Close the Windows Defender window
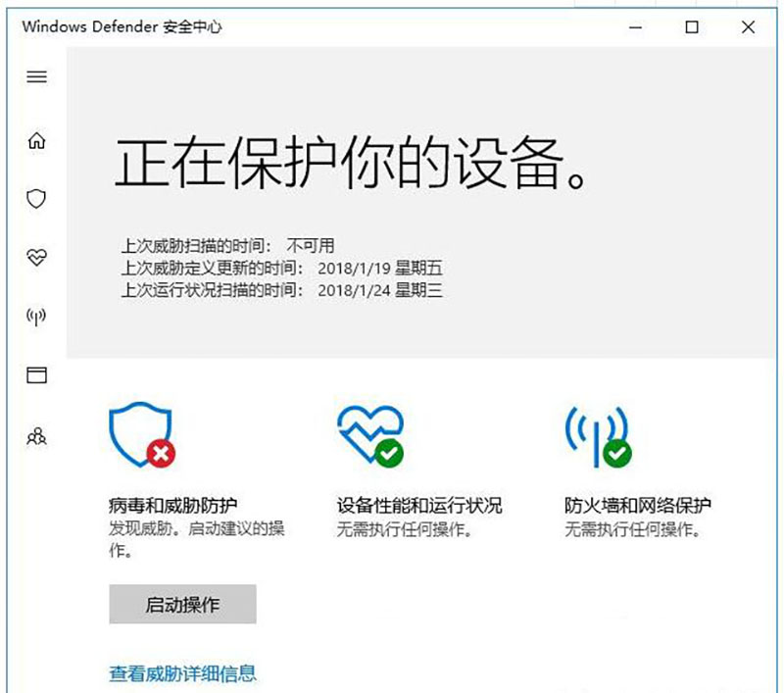This screenshot has width=784, height=693. click(x=748, y=27)
